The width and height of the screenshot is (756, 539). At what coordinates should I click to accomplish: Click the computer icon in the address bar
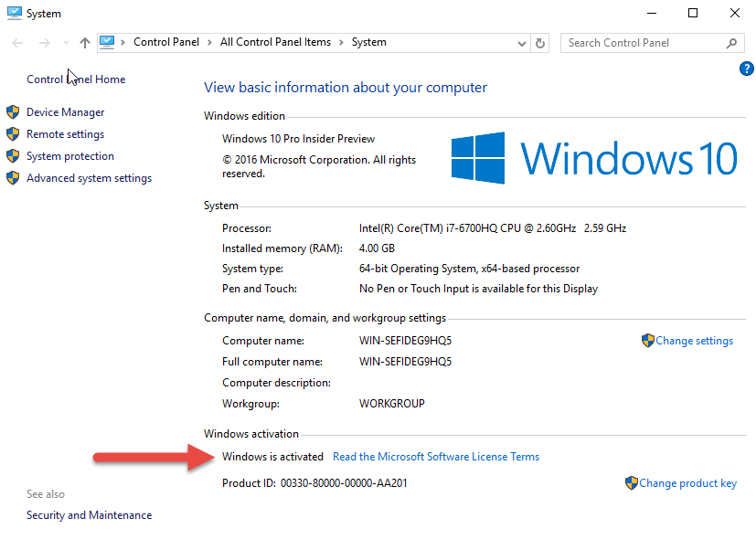[107, 42]
